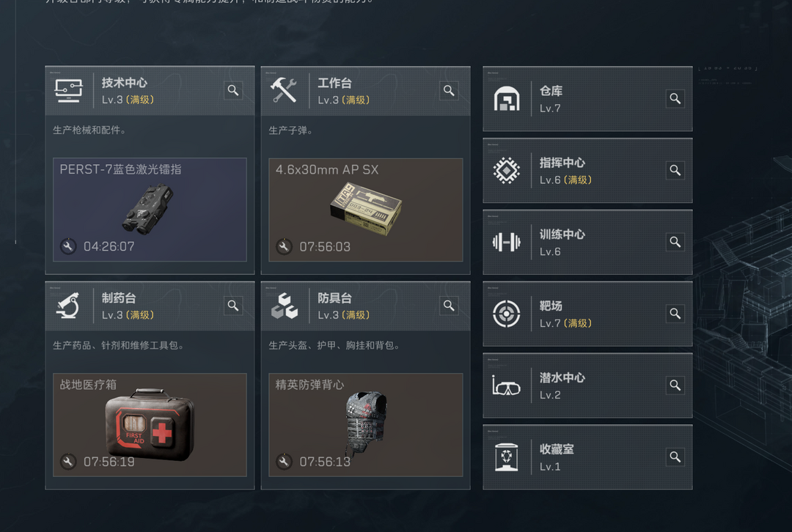Open the 精英防弹背心 production slot

366,425
